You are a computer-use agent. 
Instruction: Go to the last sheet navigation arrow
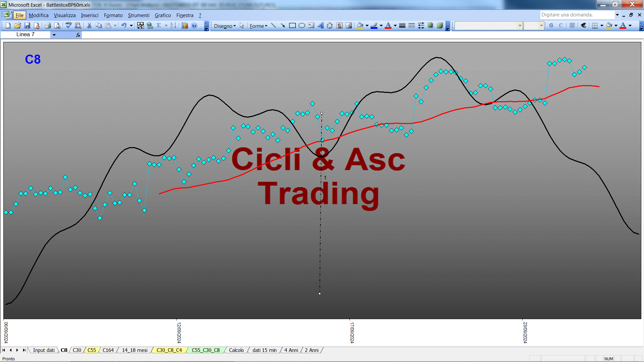[x=24, y=350]
